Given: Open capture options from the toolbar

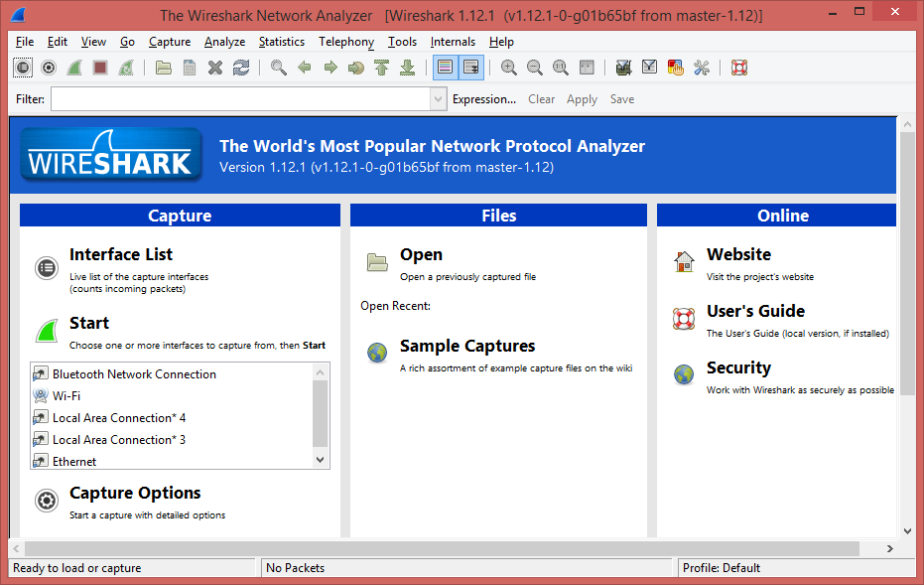Looking at the screenshot, I should (x=49, y=68).
